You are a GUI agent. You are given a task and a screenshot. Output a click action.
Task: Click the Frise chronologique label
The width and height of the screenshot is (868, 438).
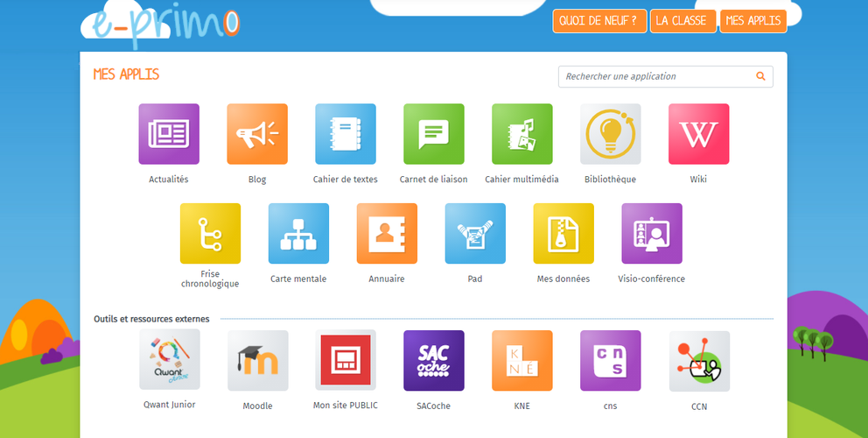(x=210, y=279)
